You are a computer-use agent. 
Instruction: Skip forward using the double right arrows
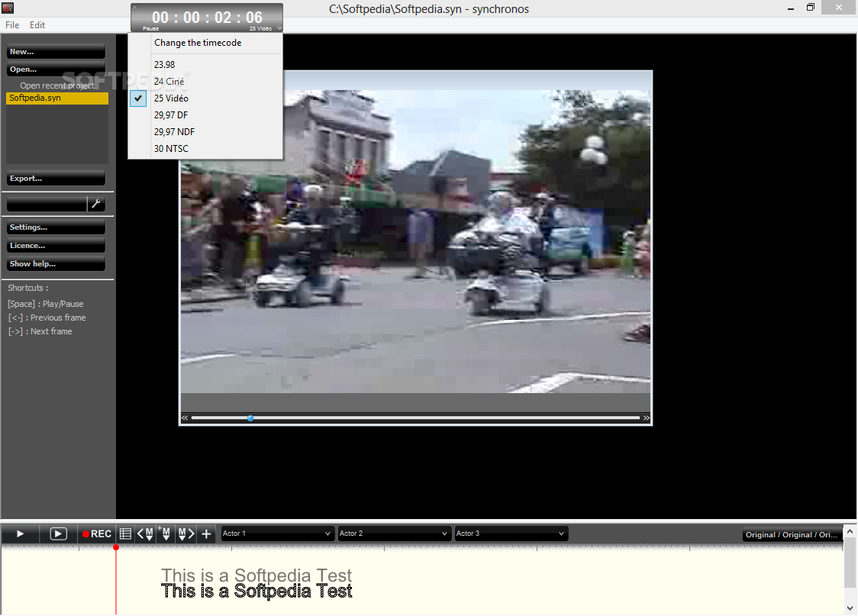pos(647,418)
